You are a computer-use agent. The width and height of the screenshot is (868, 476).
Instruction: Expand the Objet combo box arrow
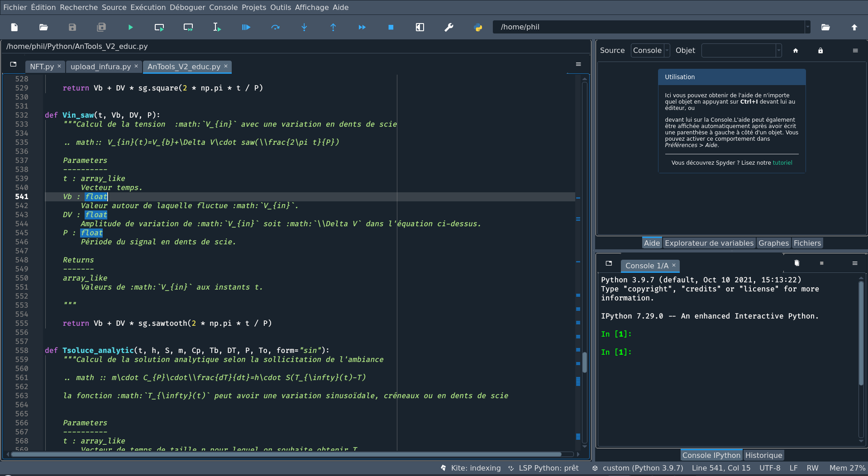779,51
